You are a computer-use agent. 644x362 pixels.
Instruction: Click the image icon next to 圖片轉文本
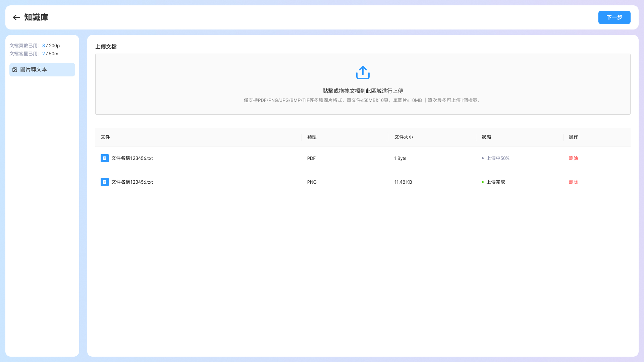[x=15, y=70]
